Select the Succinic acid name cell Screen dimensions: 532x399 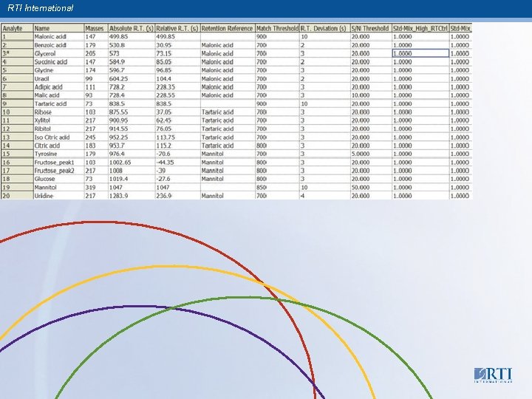[x=58, y=62]
